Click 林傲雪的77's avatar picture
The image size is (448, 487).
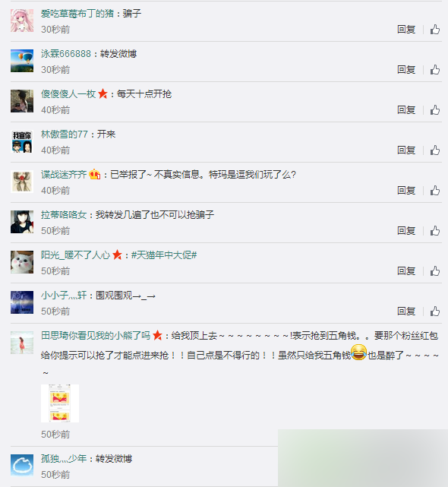[22, 141]
